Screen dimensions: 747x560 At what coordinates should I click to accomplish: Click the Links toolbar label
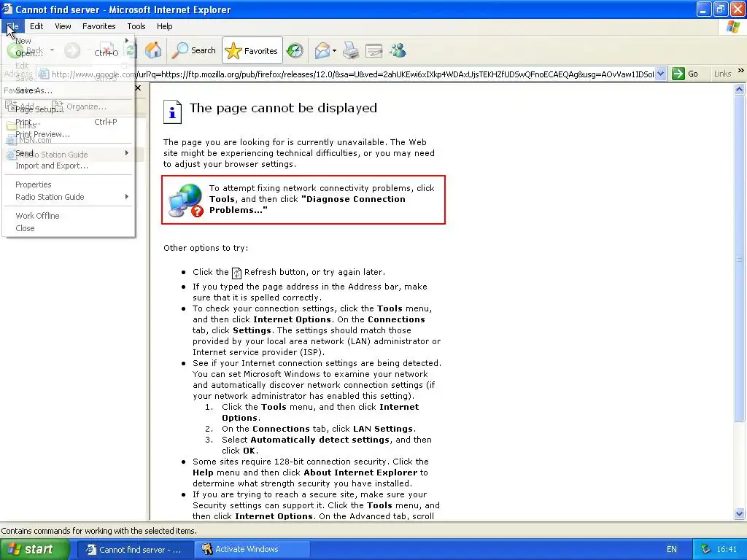(x=722, y=74)
